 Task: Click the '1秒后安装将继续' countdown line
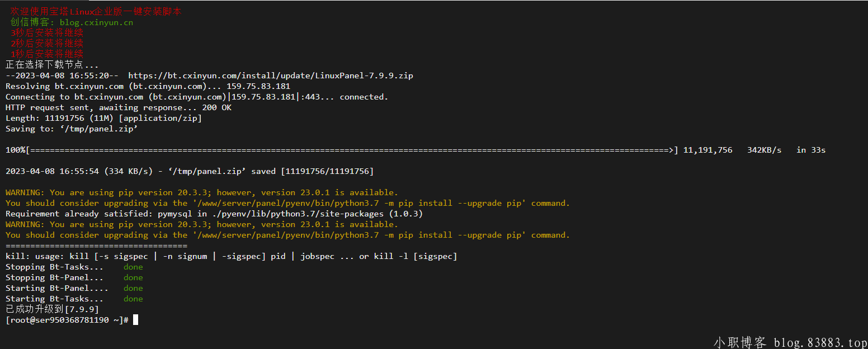(47, 54)
